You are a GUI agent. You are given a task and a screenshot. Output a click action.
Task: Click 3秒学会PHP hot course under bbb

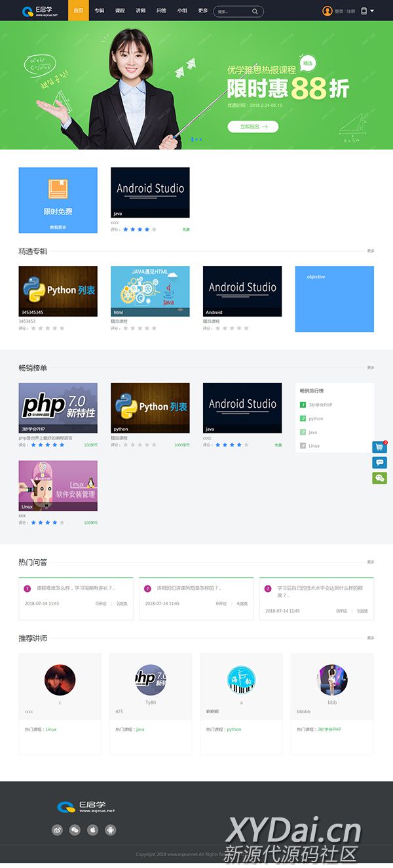(329, 729)
